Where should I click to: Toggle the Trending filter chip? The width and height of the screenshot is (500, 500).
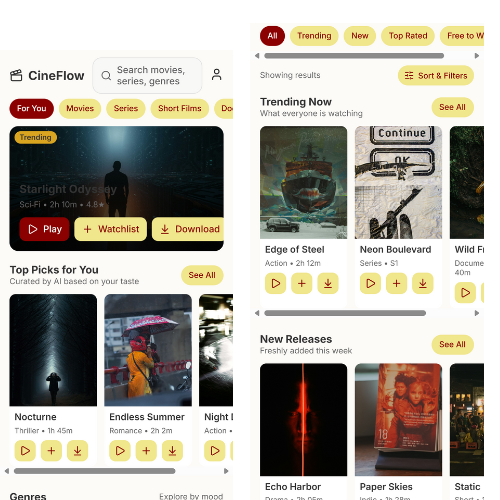pyautogui.click(x=314, y=36)
